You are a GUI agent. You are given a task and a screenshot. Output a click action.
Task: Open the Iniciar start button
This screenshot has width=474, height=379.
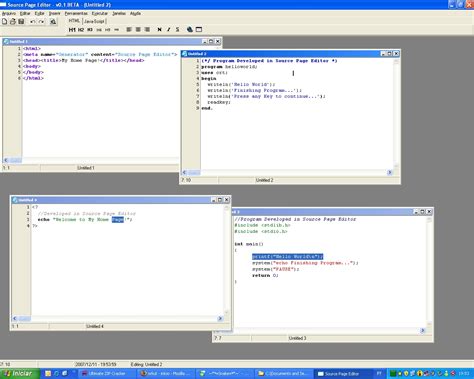[x=19, y=374]
